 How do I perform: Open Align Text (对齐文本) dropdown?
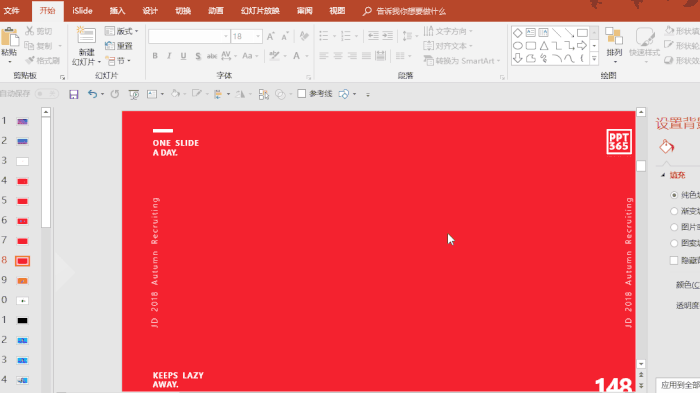point(448,46)
